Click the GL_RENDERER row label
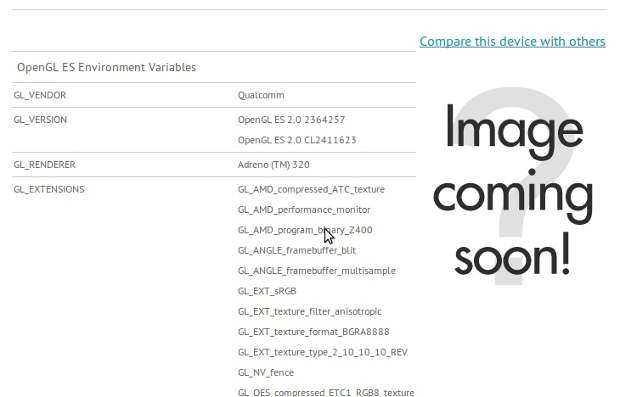Image resolution: width=620 pixels, height=397 pixels. pyautogui.click(x=44, y=165)
